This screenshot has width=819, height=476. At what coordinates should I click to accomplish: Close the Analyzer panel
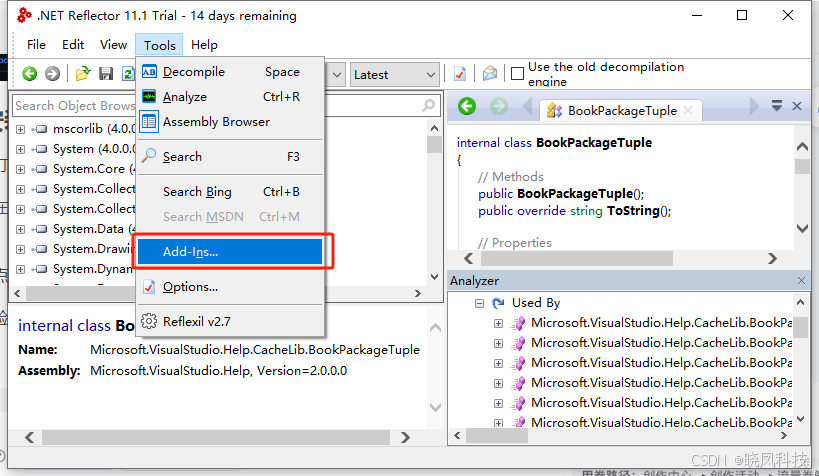coord(801,281)
